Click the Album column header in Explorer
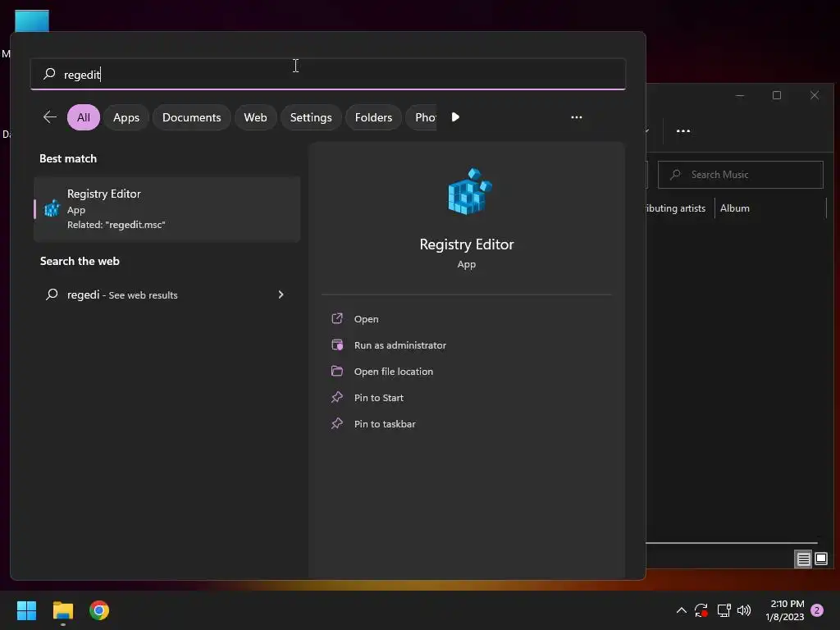This screenshot has height=630, width=840. [734, 208]
